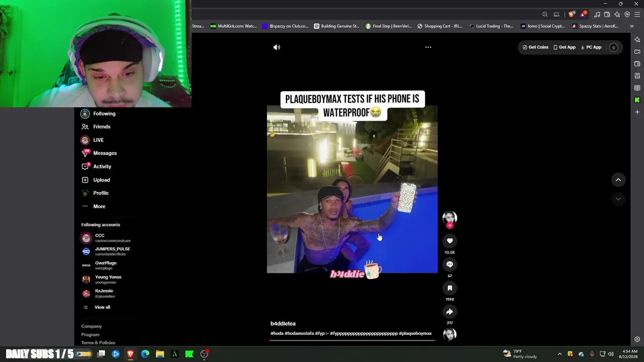
Task: Click the browser zoom magnifier icon
Action: click(545, 15)
